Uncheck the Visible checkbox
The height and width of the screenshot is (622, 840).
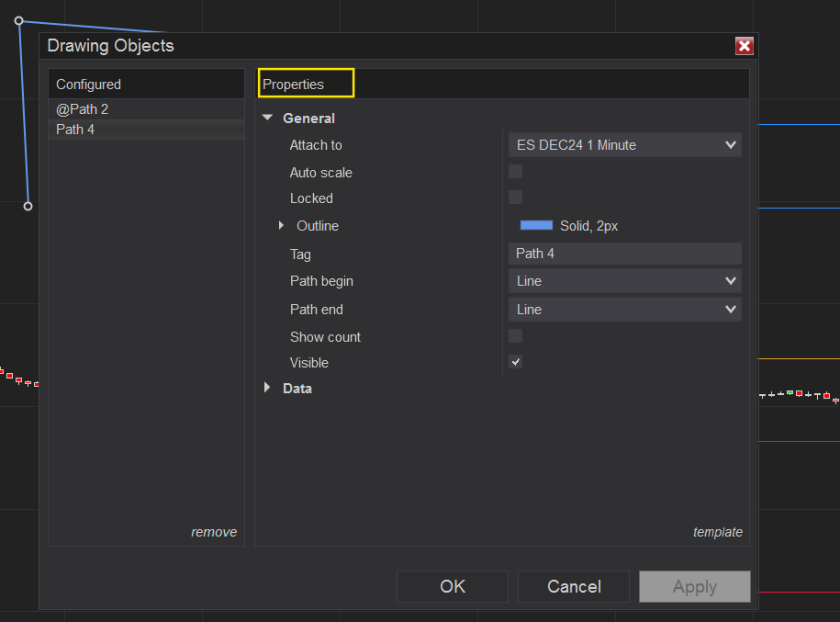click(515, 362)
